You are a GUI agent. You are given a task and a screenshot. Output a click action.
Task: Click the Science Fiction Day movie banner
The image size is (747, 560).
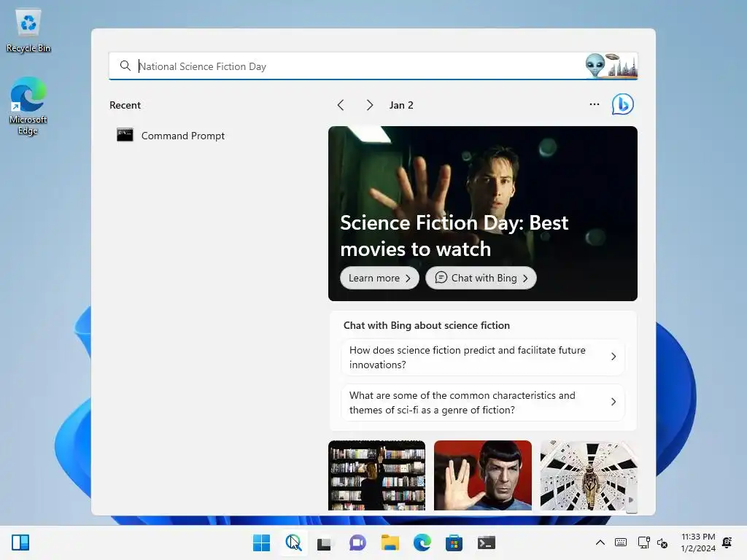pos(483,214)
